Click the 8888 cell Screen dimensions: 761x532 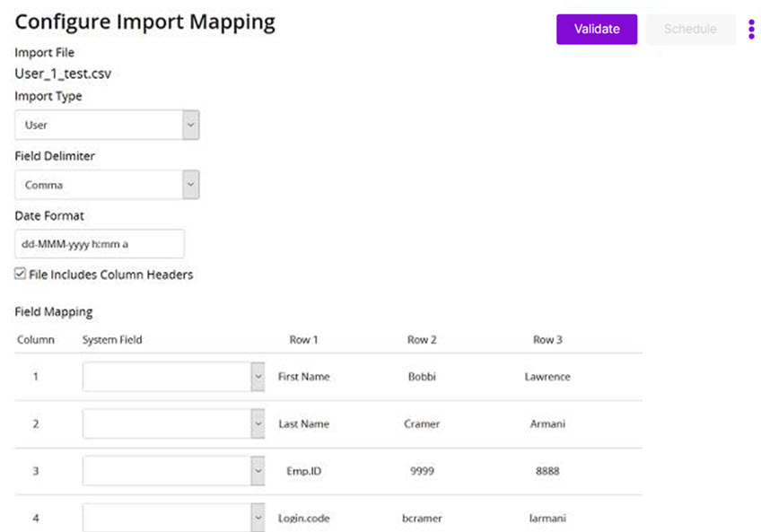coord(547,471)
